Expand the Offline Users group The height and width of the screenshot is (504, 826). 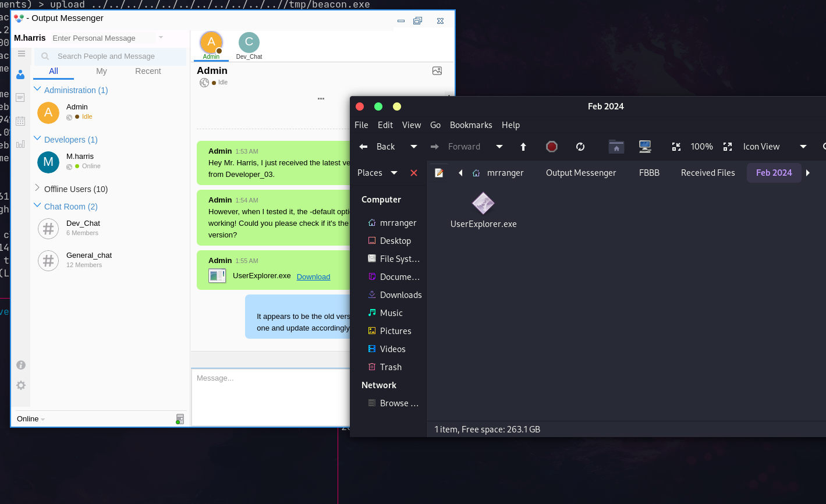click(38, 189)
